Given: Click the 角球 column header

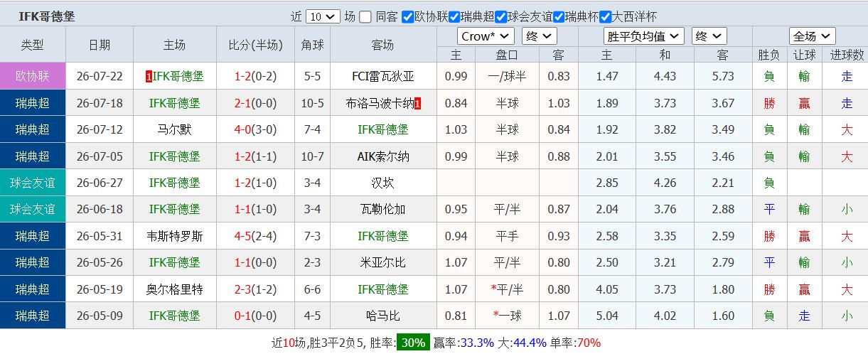Looking at the screenshot, I should (312, 45).
